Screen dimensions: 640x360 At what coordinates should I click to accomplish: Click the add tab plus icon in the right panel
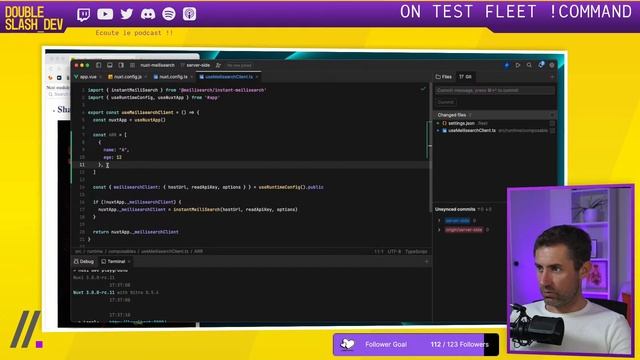point(552,77)
